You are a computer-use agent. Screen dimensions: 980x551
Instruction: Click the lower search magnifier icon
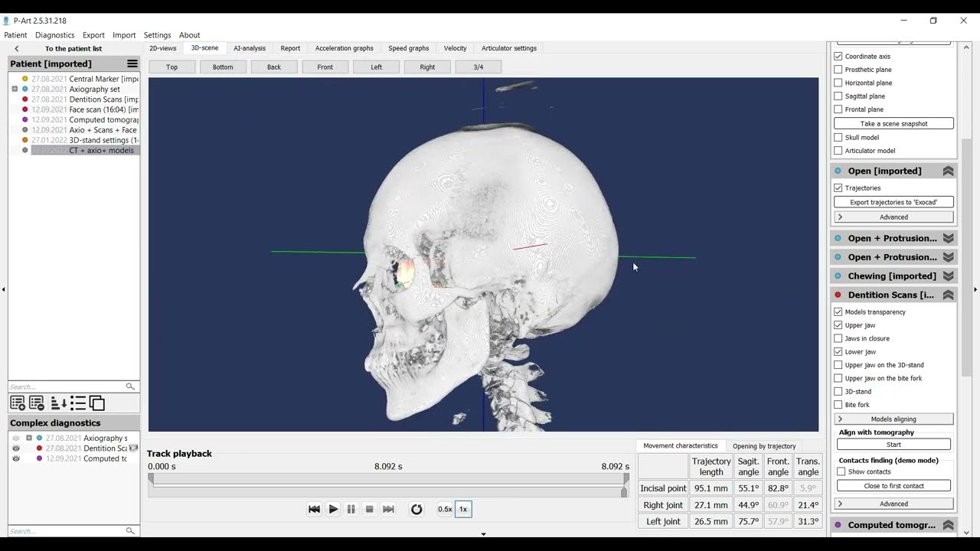click(x=130, y=530)
